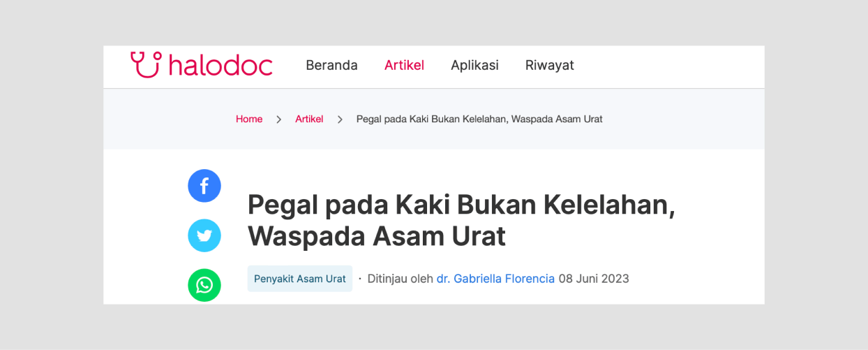Select the Artikel navigation tab
The image size is (868, 350).
coord(405,65)
